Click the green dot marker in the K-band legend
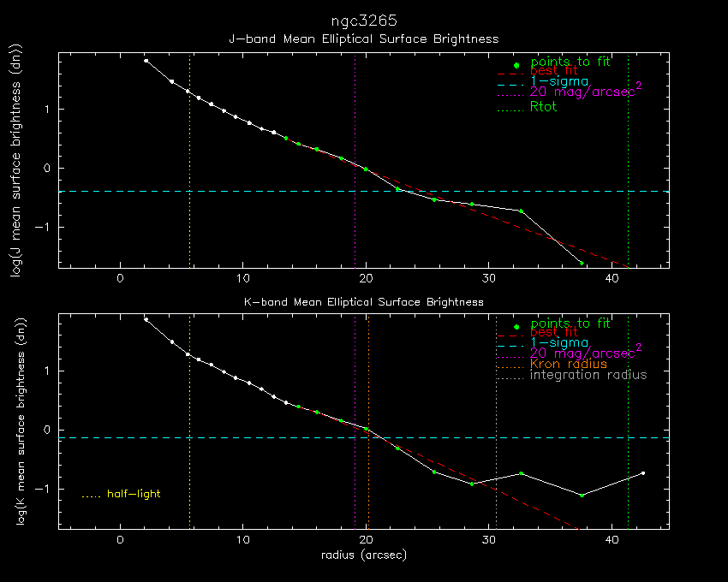The width and height of the screenshot is (728, 582). tap(516, 327)
